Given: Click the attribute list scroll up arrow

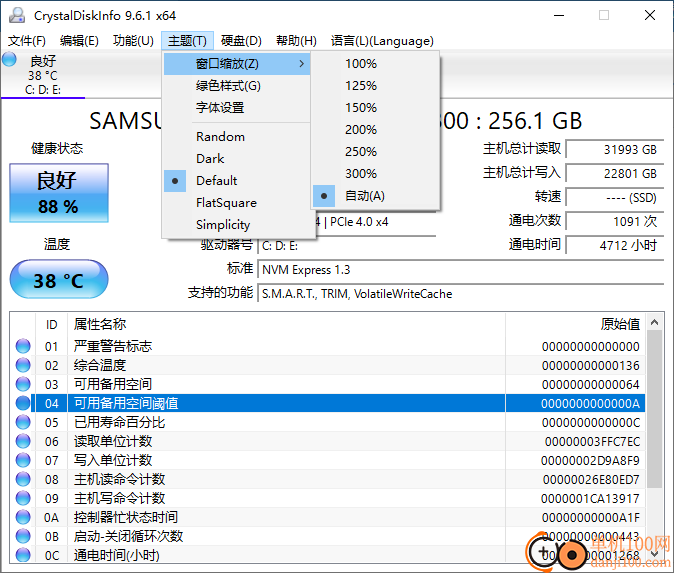Looking at the screenshot, I should click(x=655, y=322).
